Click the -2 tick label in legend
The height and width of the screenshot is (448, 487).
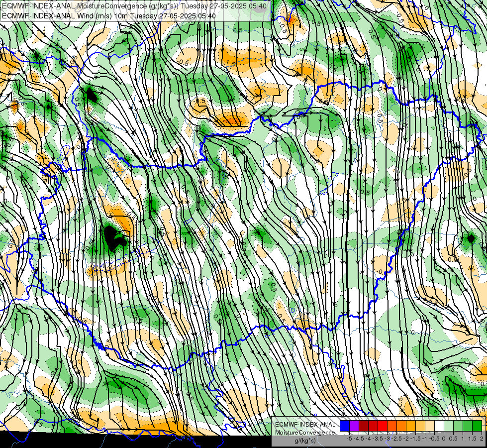(x=406, y=439)
